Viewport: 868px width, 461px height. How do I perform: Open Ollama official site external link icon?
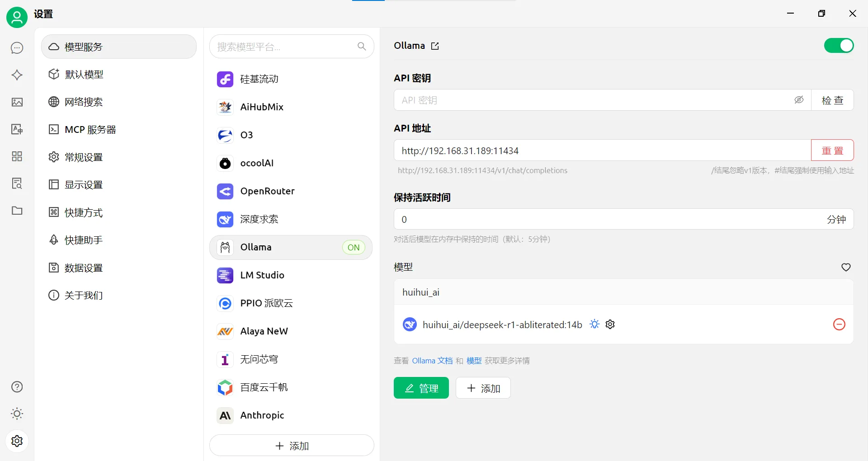[x=435, y=46]
